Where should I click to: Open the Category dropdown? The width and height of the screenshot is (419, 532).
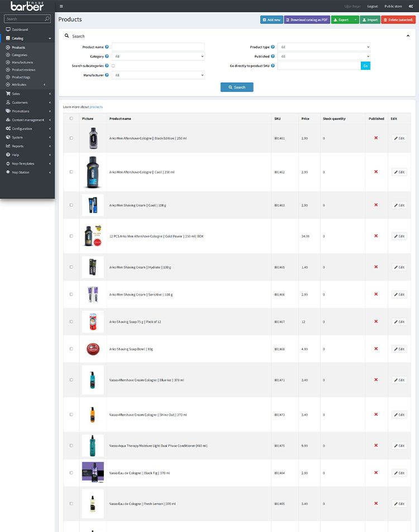coord(158,56)
